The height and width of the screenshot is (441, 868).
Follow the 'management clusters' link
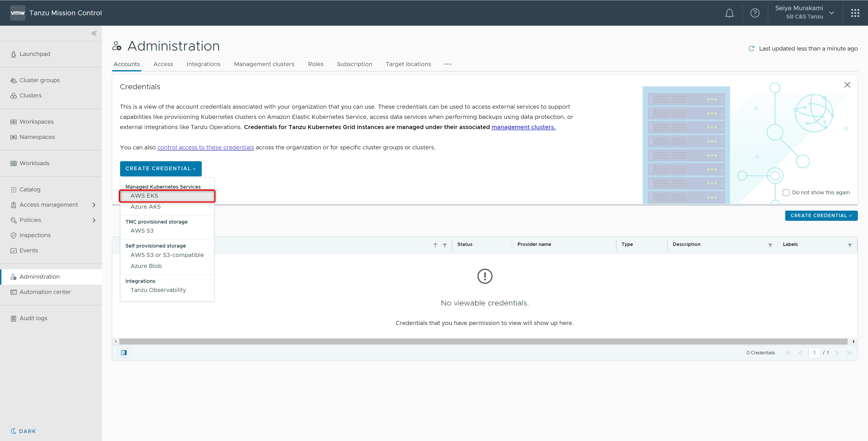tap(523, 127)
